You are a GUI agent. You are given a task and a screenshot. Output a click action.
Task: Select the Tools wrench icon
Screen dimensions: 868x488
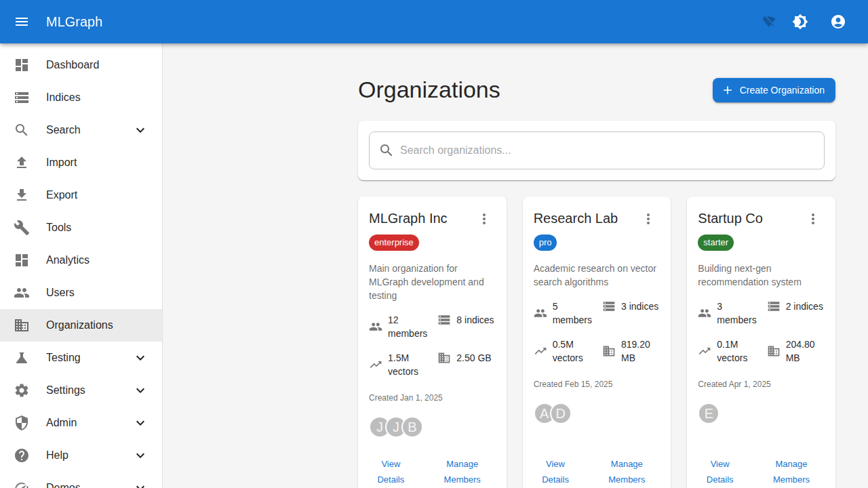click(22, 227)
